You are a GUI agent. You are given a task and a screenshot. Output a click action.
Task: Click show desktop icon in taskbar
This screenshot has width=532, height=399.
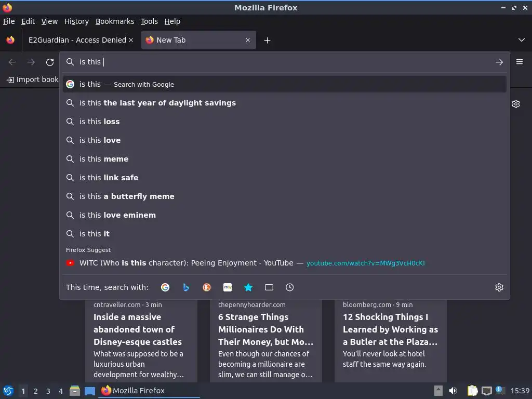[x=90, y=391]
